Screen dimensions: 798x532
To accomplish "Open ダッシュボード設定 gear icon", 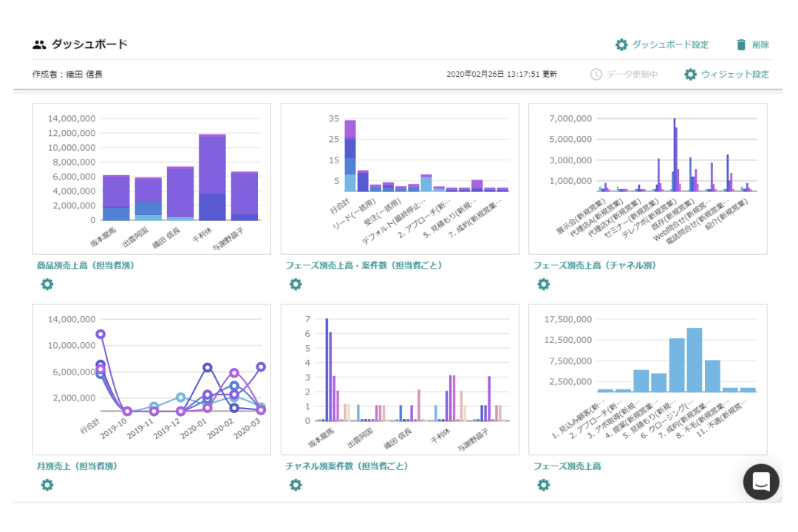I will (621, 45).
